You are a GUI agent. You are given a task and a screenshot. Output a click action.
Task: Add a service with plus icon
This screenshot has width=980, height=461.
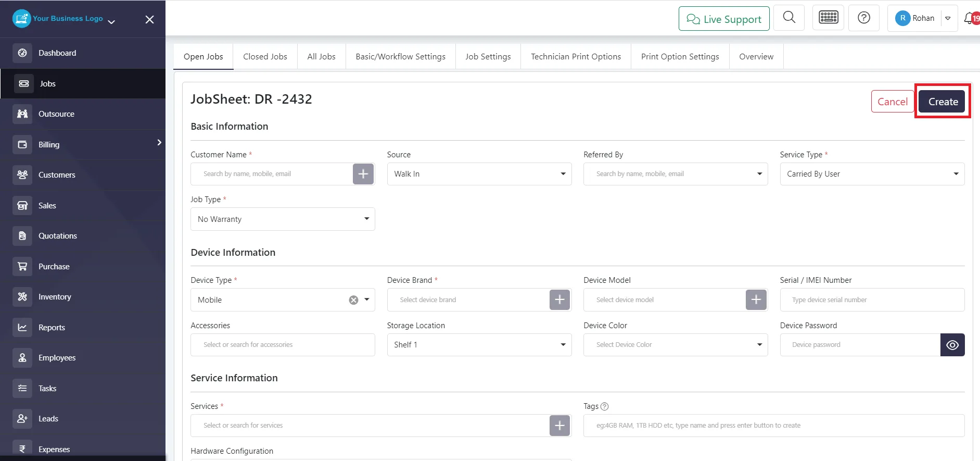[x=559, y=426]
